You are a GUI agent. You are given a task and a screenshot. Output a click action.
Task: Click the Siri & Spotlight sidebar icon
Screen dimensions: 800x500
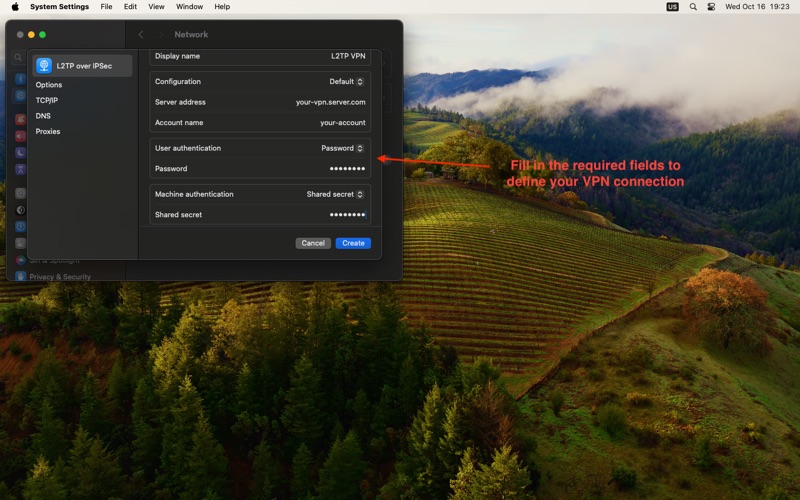[x=20, y=260]
